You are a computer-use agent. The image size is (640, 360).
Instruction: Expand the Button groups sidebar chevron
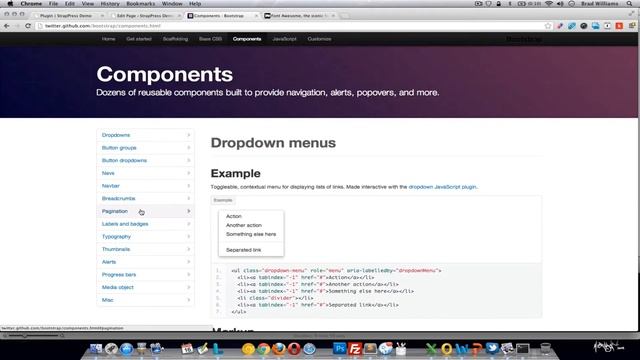point(189,148)
